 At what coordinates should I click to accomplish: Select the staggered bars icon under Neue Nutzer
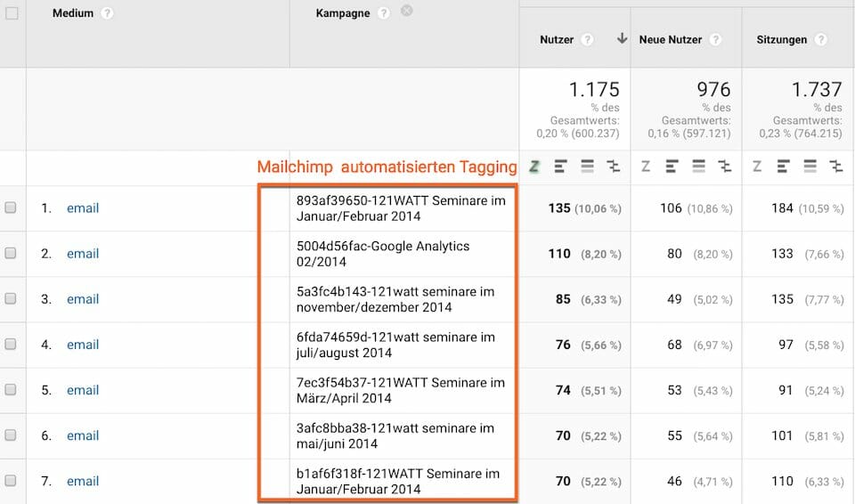(725, 167)
